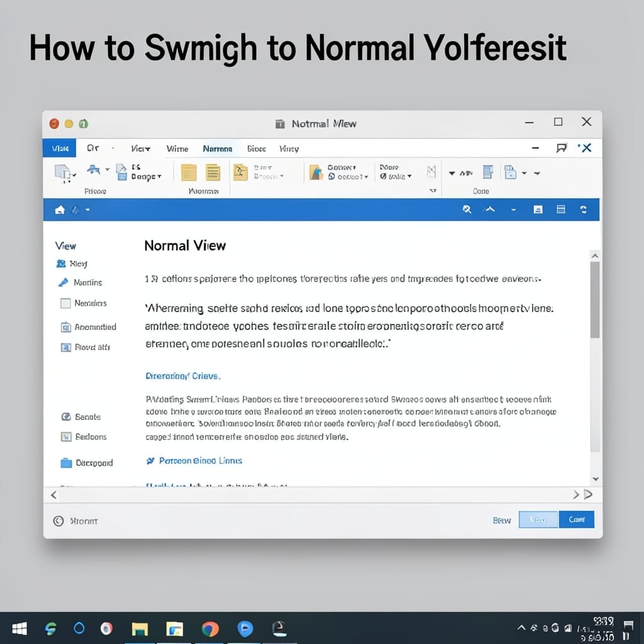Open the blue chat app on taskbar
The width and height of the screenshot is (644, 644).
click(x=245, y=629)
